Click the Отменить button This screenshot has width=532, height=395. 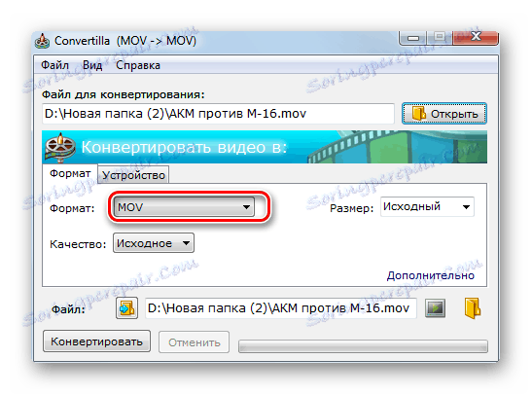pyautogui.click(x=195, y=342)
